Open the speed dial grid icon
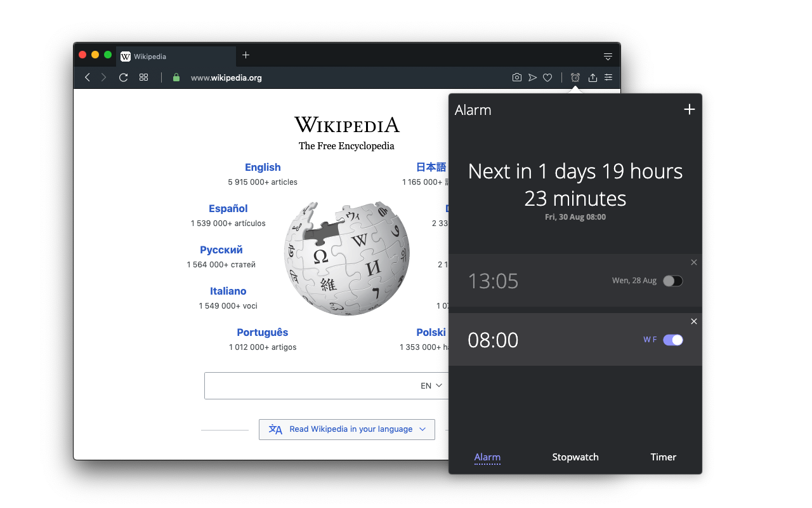 coord(144,77)
